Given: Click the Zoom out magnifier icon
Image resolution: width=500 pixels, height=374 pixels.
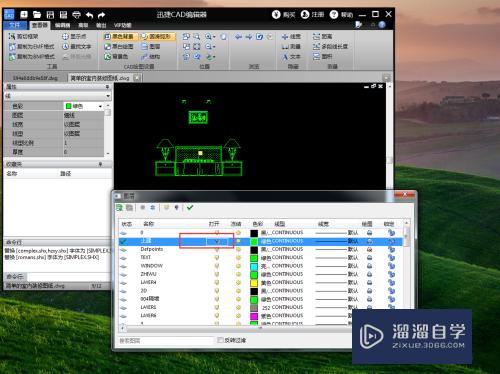Looking at the screenshot, I should tap(208, 47).
